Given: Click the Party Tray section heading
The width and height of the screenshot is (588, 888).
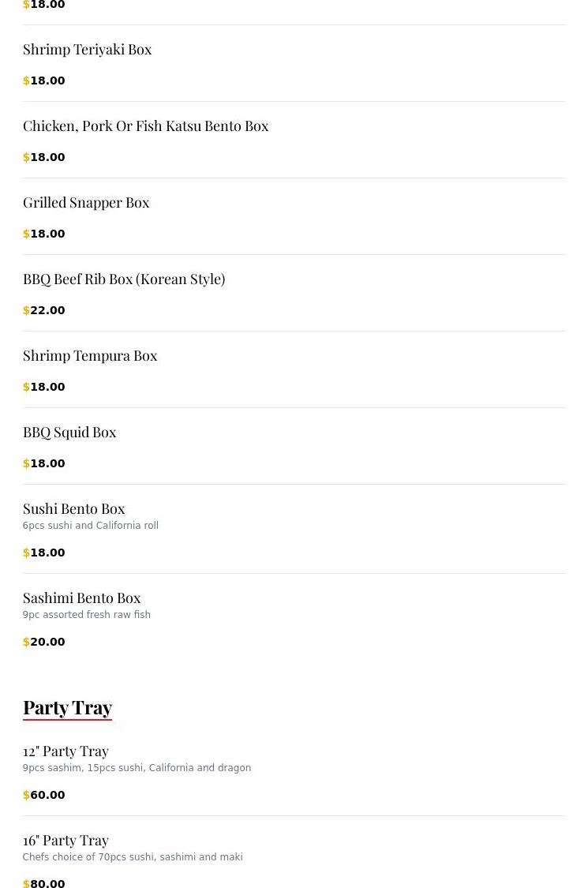Looking at the screenshot, I should click(x=67, y=708).
